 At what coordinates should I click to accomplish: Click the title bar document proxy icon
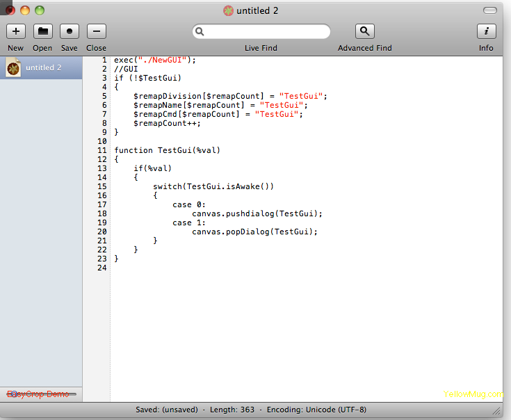click(228, 10)
